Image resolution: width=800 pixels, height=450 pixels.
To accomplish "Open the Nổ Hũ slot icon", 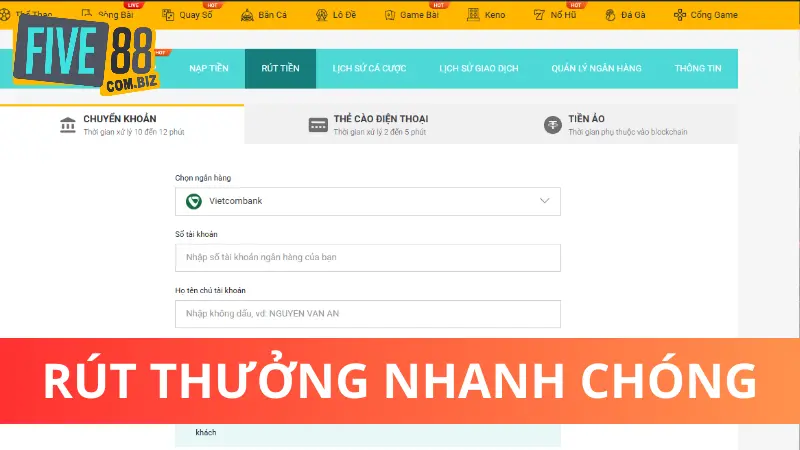I will click(x=539, y=15).
